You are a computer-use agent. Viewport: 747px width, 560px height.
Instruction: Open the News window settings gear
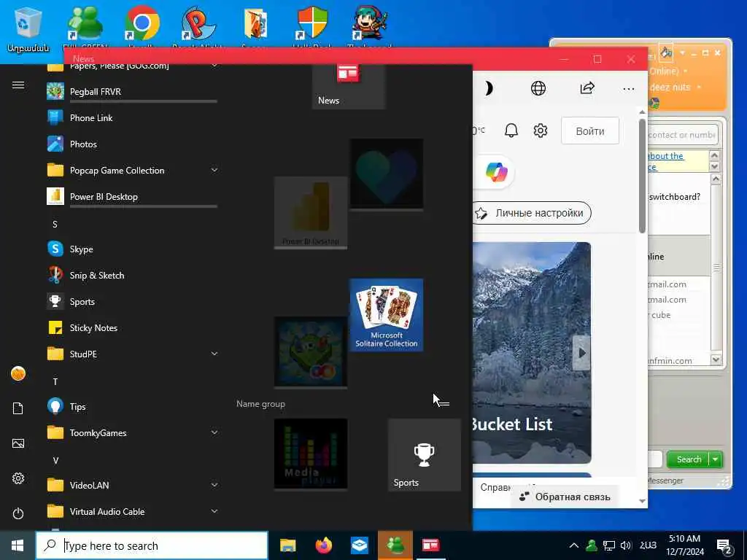(541, 130)
